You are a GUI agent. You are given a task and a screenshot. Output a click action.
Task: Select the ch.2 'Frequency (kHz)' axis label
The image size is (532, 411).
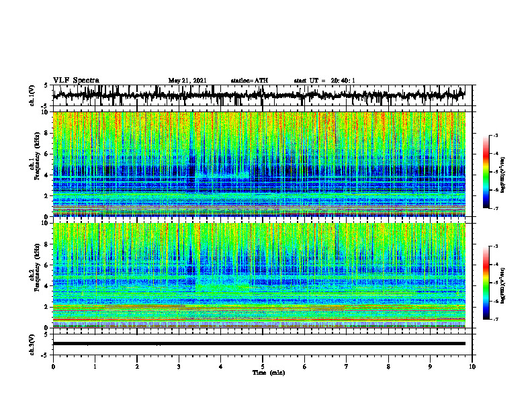[36, 267]
